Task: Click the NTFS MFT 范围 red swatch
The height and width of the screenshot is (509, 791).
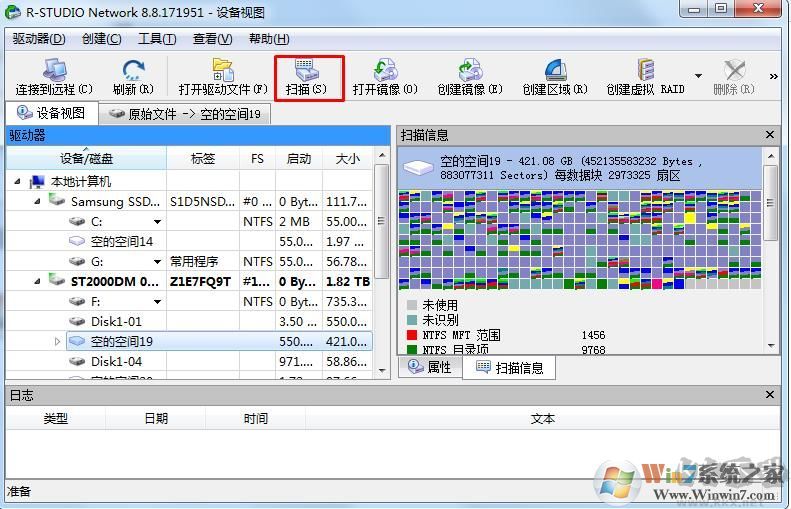Action: (412, 335)
